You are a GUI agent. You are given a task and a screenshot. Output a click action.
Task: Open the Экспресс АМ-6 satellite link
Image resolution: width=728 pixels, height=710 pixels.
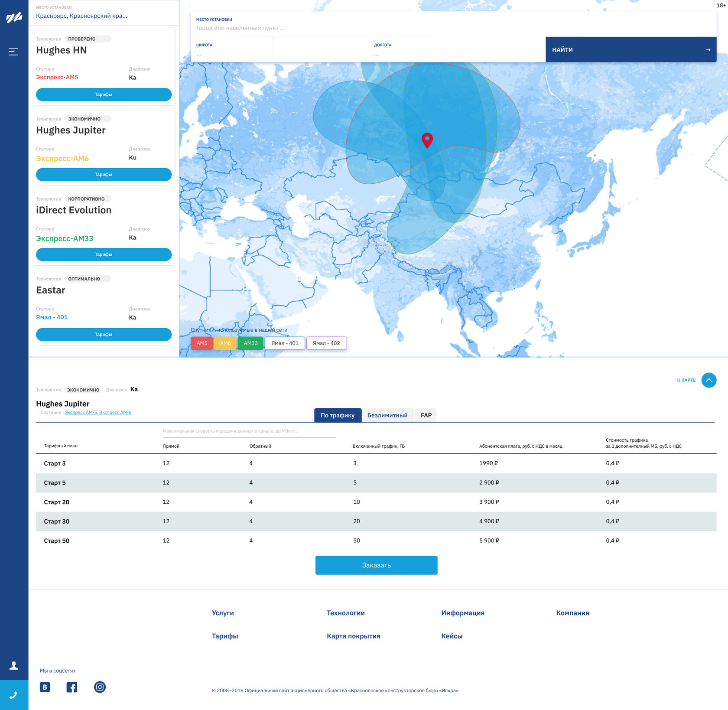pos(115,413)
